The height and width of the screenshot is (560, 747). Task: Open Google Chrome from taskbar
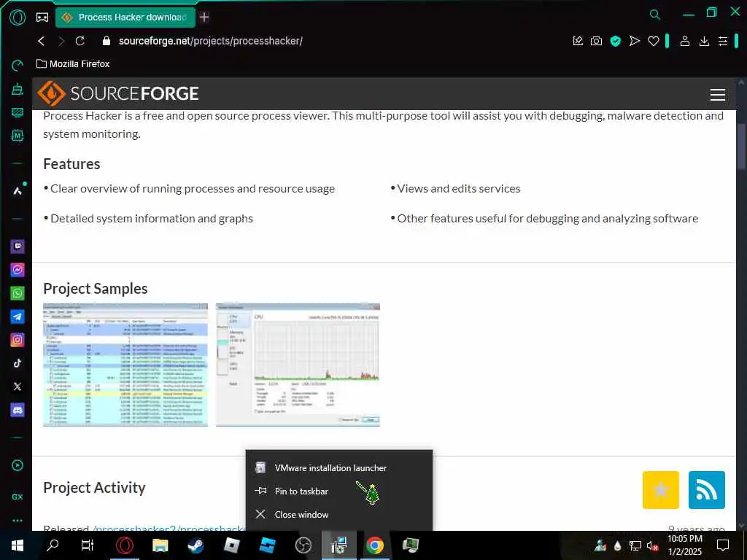tap(374, 545)
